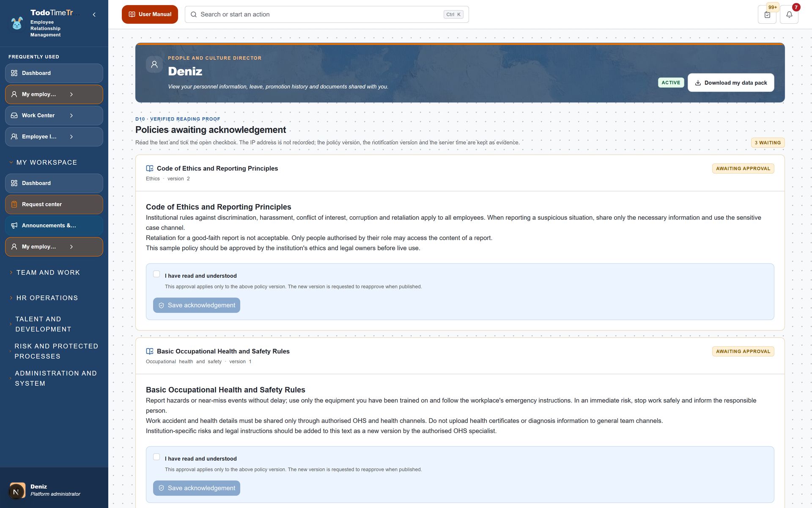Open the notifications bell icon
This screenshot has height=508, width=812.
click(x=789, y=14)
